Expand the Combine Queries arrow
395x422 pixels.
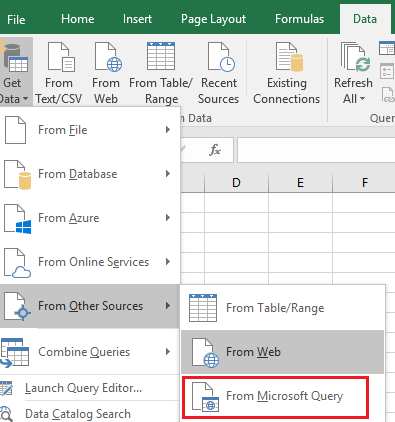point(168,352)
